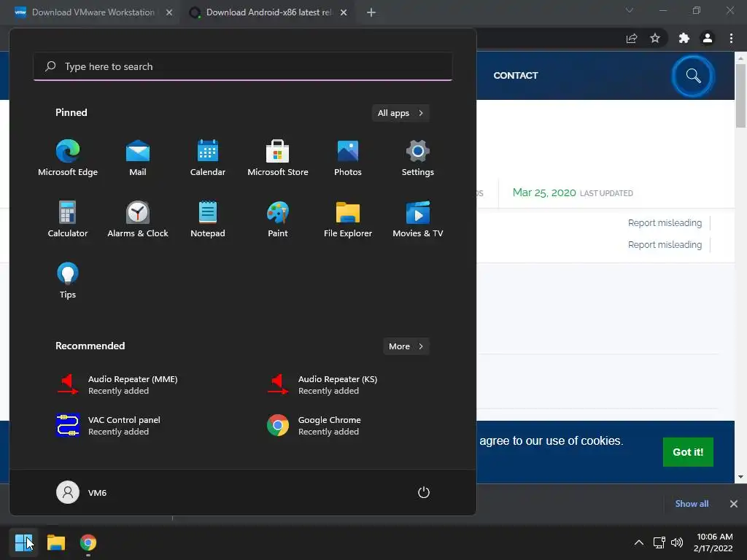Screen dimensions: 747x560
Task: Launch the Mail app
Action: tap(138, 158)
